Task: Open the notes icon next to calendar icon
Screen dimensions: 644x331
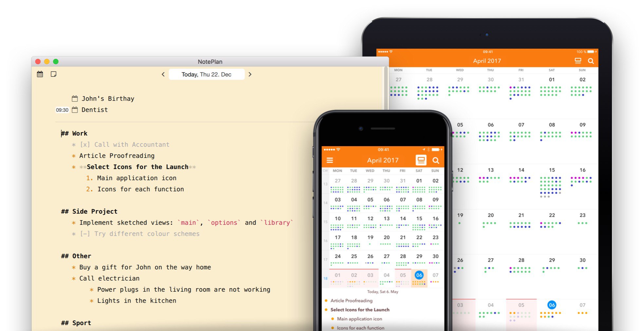Action: [x=54, y=74]
